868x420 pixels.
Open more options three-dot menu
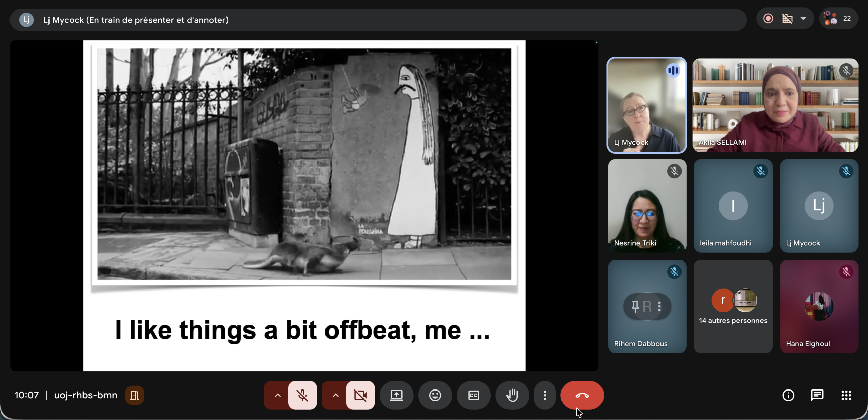(545, 395)
